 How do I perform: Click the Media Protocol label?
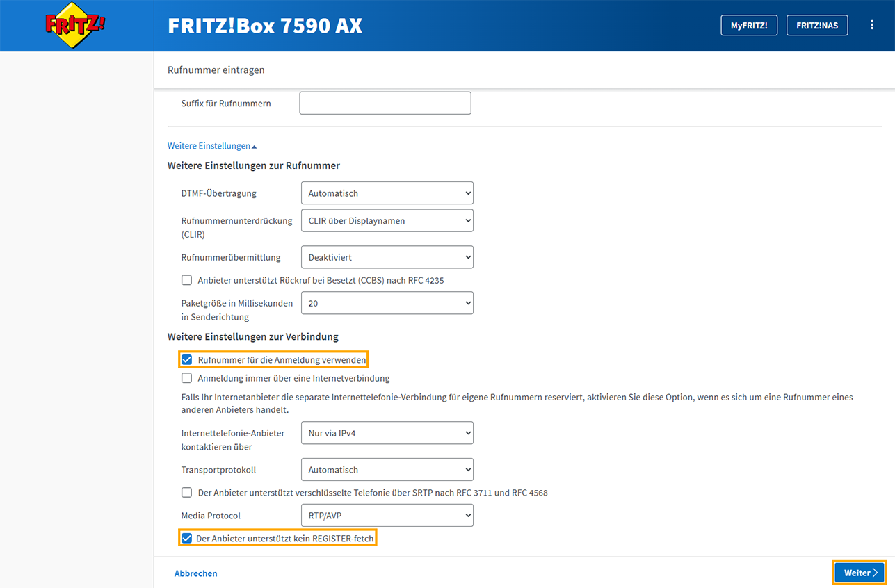click(211, 516)
